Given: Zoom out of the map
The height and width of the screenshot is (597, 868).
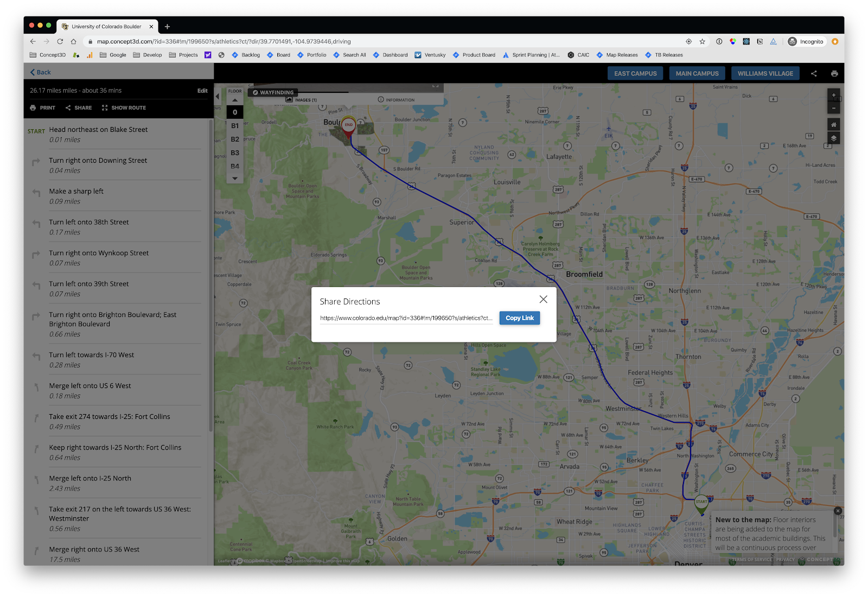Looking at the screenshot, I should (834, 107).
